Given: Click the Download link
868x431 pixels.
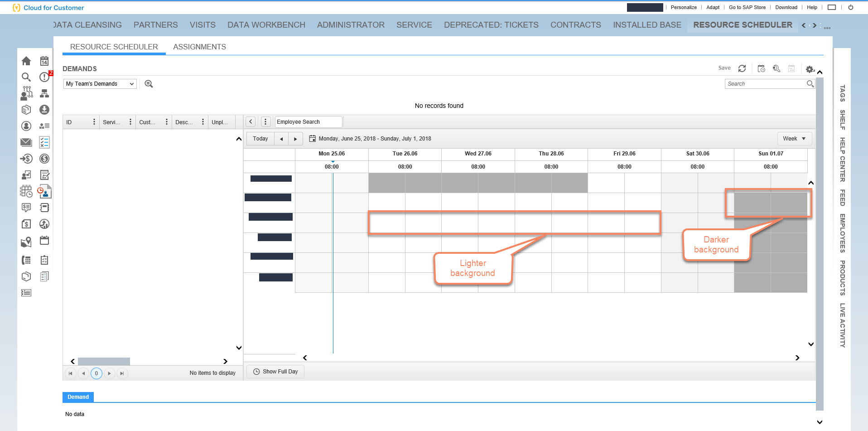Looking at the screenshot, I should coord(786,7).
